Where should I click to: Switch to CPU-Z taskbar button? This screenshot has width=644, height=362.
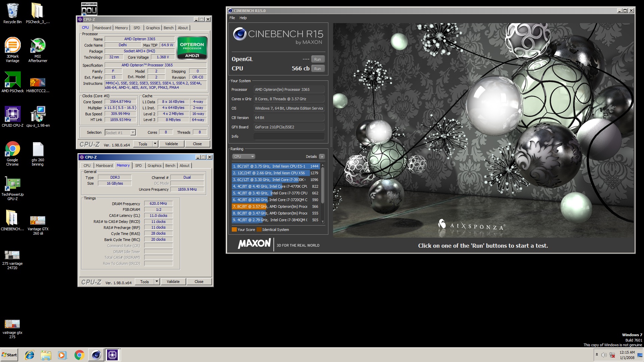112,355
